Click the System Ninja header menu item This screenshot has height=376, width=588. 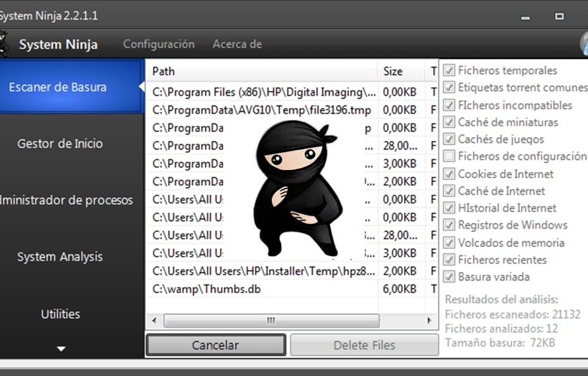[x=59, y=44]
